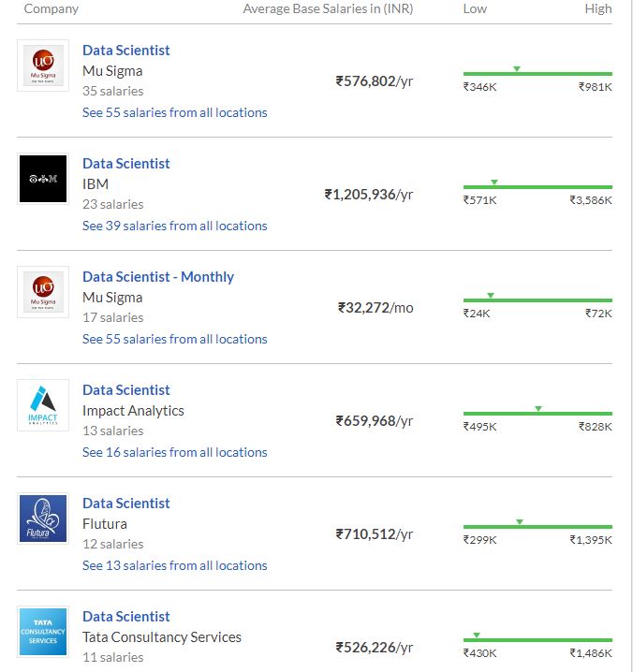Open Data Scientist - Monthly job title

point(158,277)
